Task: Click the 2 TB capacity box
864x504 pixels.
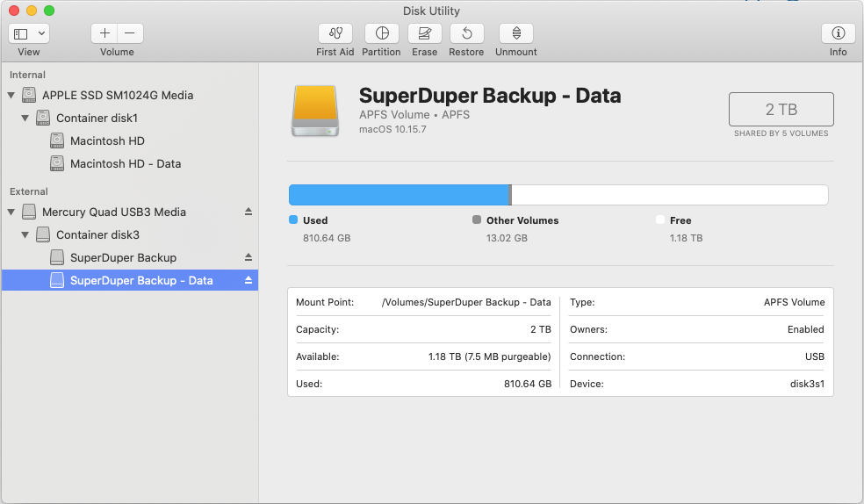Action: click(781, 109)
